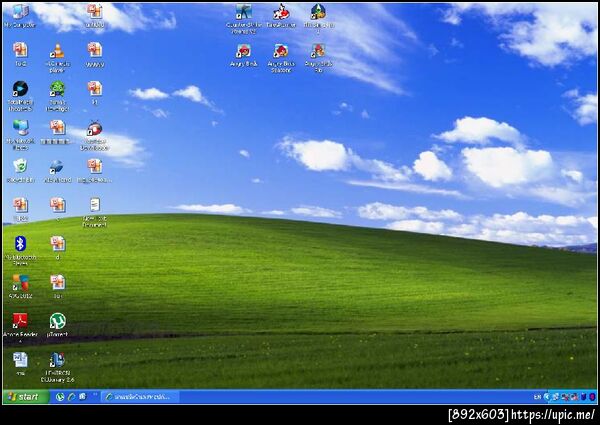Launch the AVG 2012 shortcut
The image size is (600, 425).
(x=20, y=287)
